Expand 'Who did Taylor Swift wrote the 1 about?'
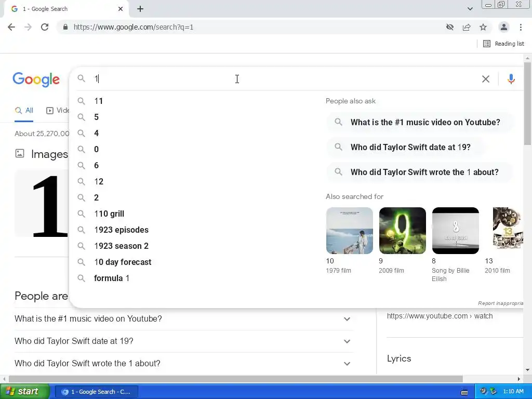Image resolution: width=532 pixels, height=399 pixels. 184,363
